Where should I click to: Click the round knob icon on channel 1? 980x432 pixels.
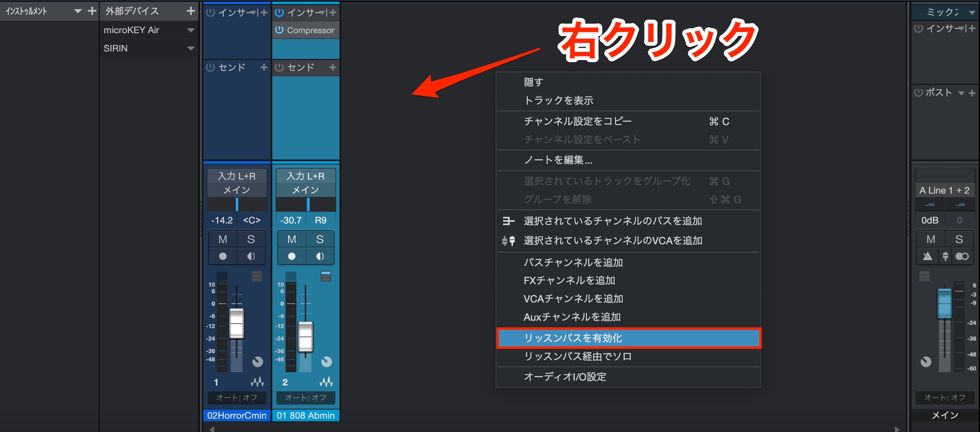tap(257, 362)
